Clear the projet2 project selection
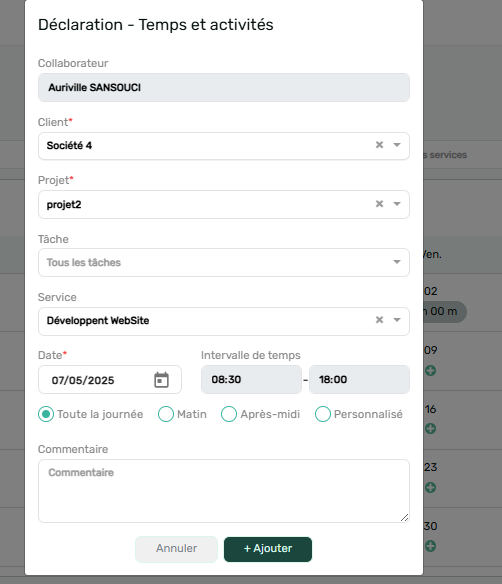Screen dimensions: 502x584 click(379, 204)
